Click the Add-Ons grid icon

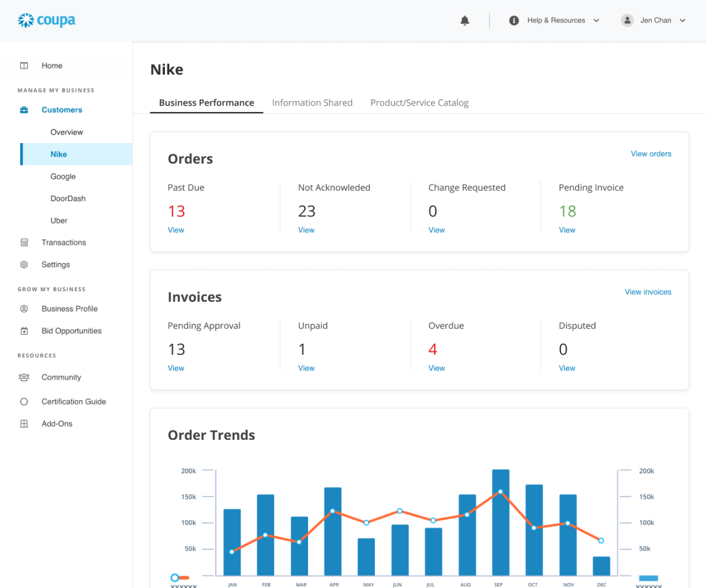(24, 424)
